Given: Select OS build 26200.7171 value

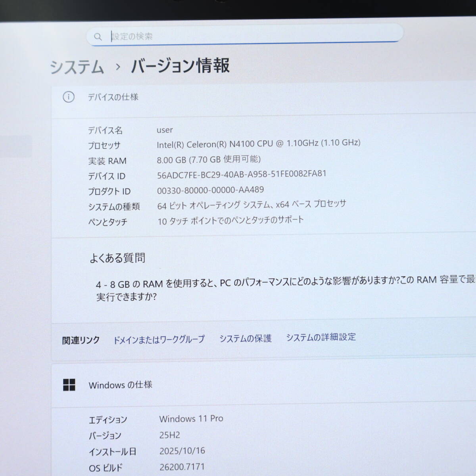Looking at the screenshot, I should pyautogui.click(x=182, y=467).
